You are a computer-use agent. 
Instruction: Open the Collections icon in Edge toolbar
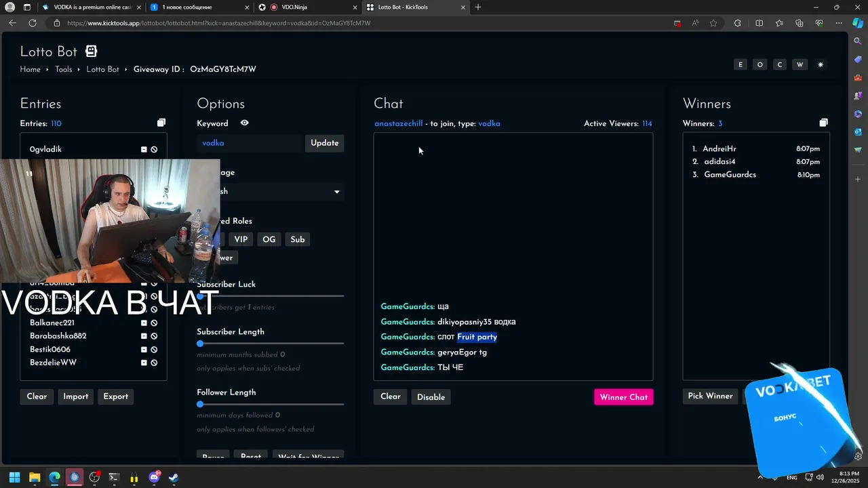click(x=800, y=23)
